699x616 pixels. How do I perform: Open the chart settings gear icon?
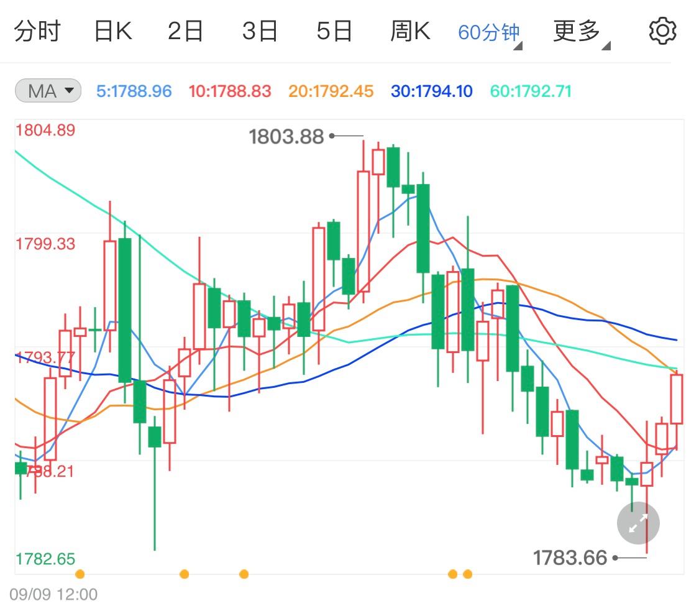coord(662,31)
